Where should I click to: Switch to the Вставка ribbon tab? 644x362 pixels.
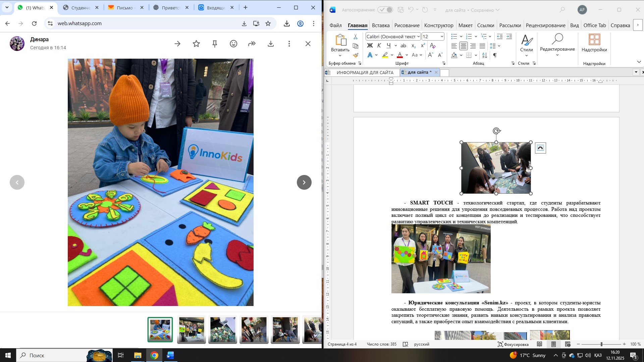pyautogui.click(x=380, y=25)
